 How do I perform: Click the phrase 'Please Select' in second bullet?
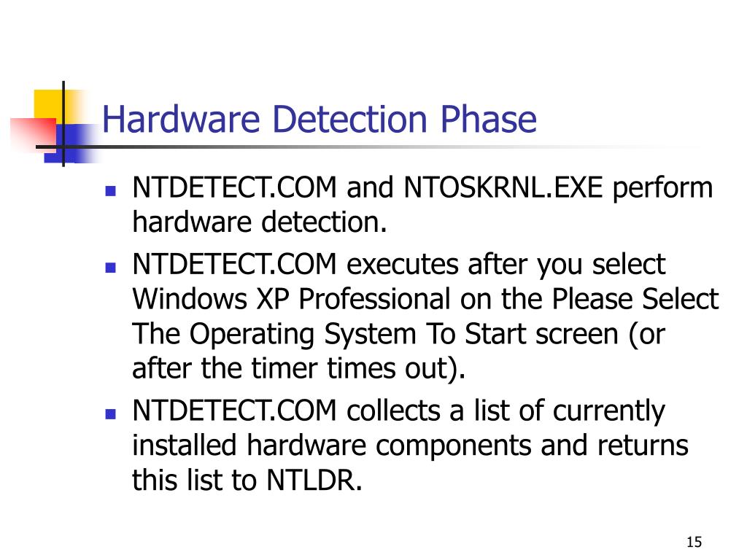[635, 299]
